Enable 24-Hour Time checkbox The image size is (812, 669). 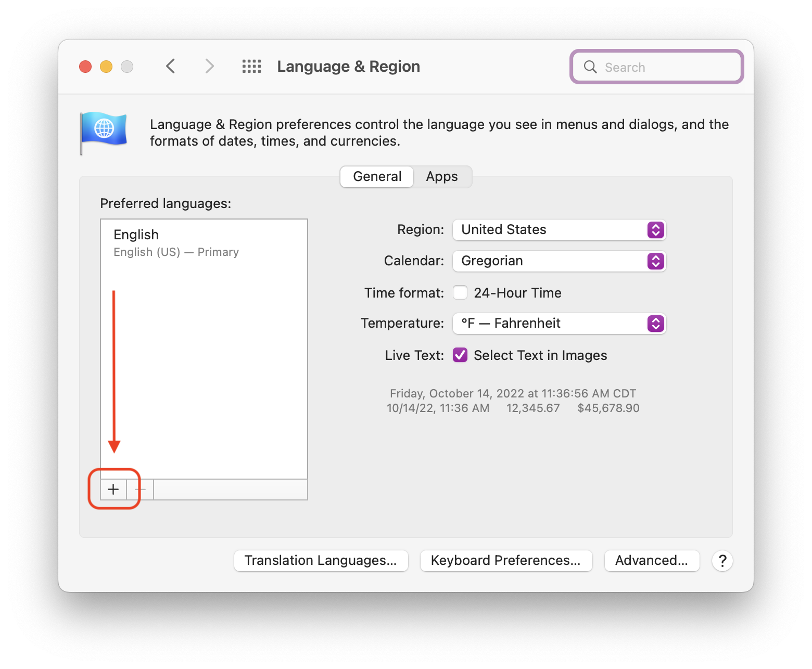coord(460,292)
